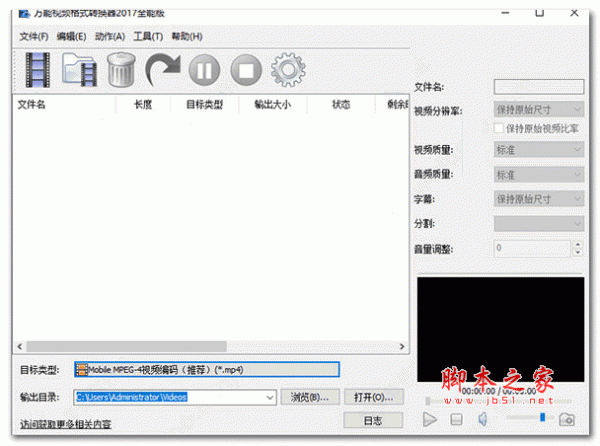Follow the 访问获取更多相关内容 link
600x446 pixels.
point(65,424)
